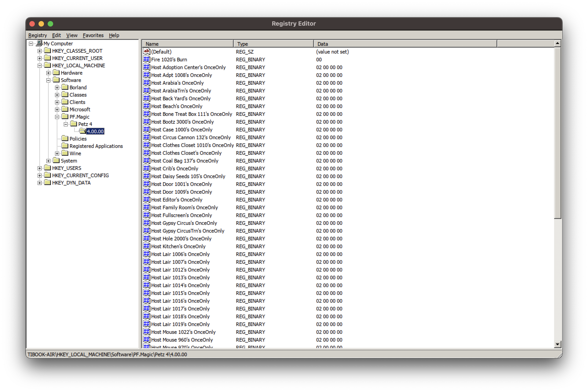Screen dimensions: 588x392
Task: Click the binary icon of Host Beach's OnceOnly
Action: [147, 106]
